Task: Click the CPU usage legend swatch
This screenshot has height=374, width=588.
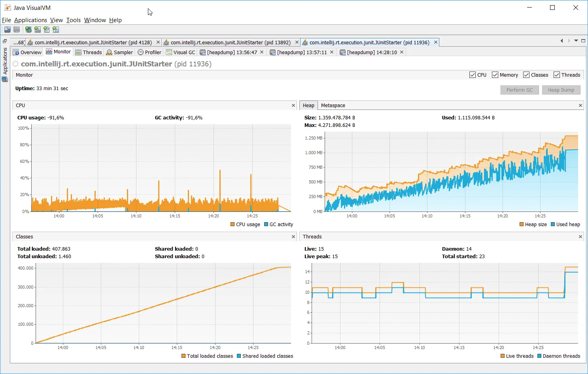Action: click(233, 225)
